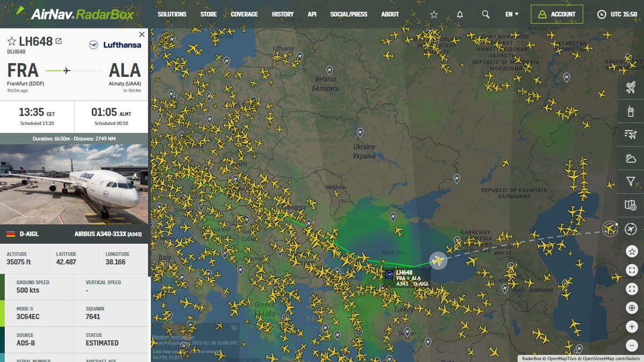Image resolution: width=644 pixels, height=362 pixels.
Task: Click the airport marker in Crimea
Action: coord(392,217)
